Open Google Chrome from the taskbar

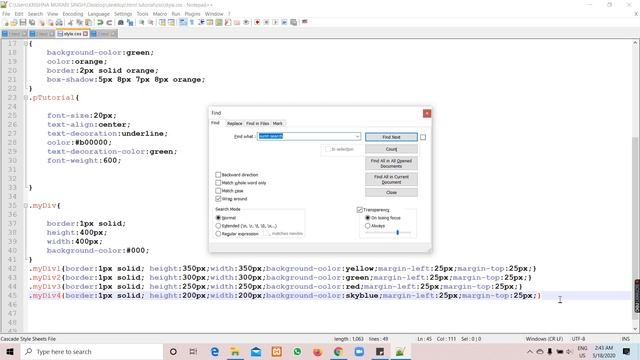[x=338, y=351]
